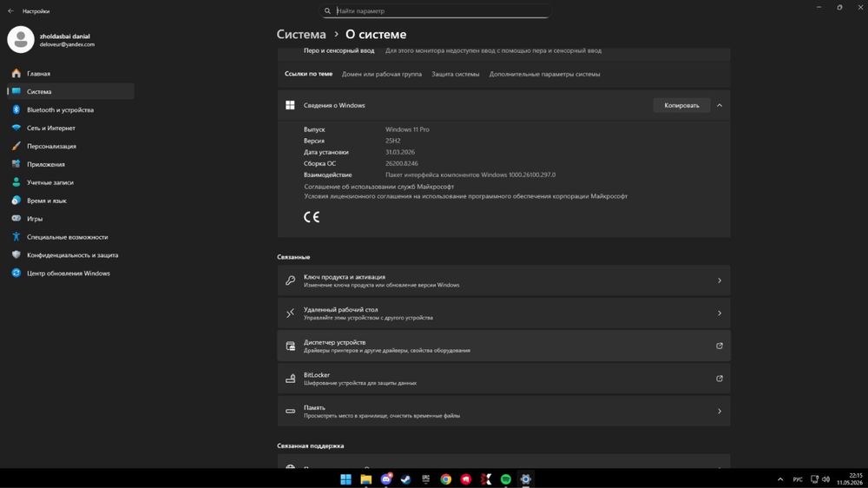Viewport: 868px width, 488px height.
Task: Select Система in the sidebar
Action: point(70,91)
